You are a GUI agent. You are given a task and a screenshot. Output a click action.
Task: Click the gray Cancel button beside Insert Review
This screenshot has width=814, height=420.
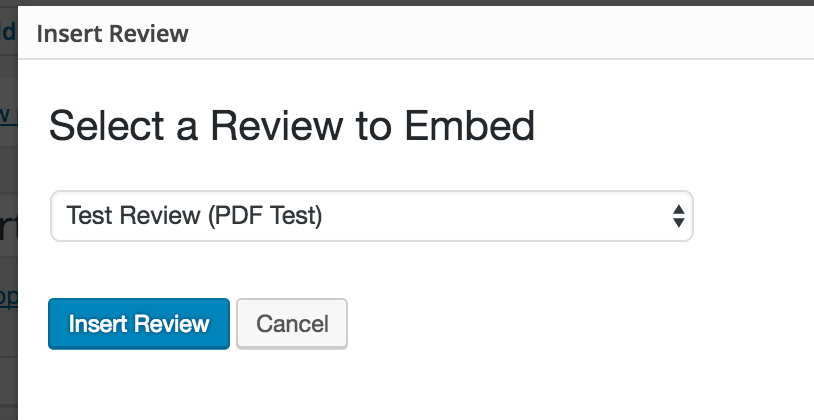coord(292,324)
